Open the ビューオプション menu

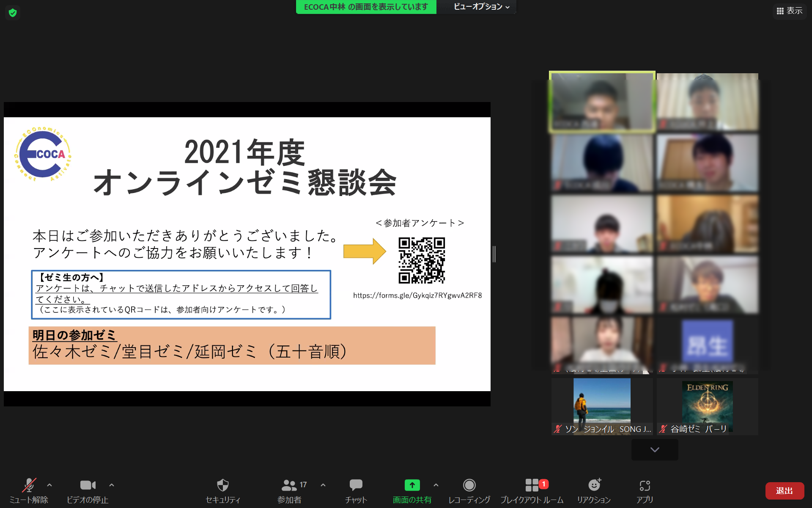click(476, 7)
